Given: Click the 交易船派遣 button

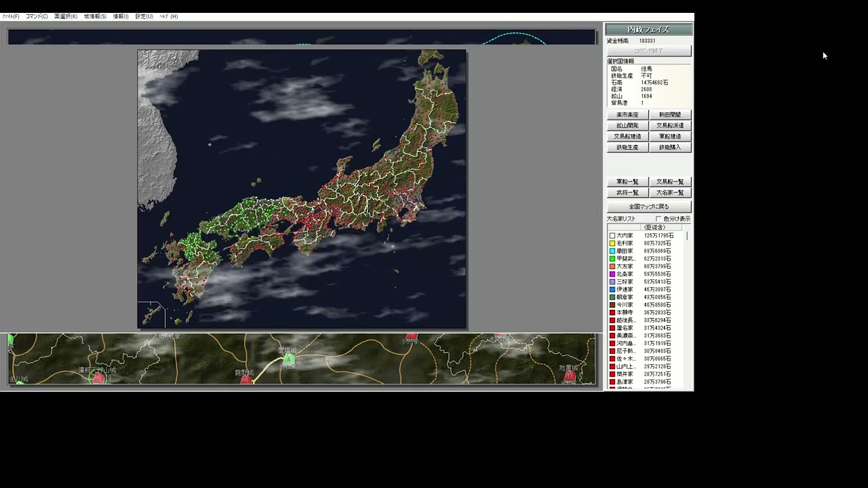Looking at the screenshot, I should [670, 125].
